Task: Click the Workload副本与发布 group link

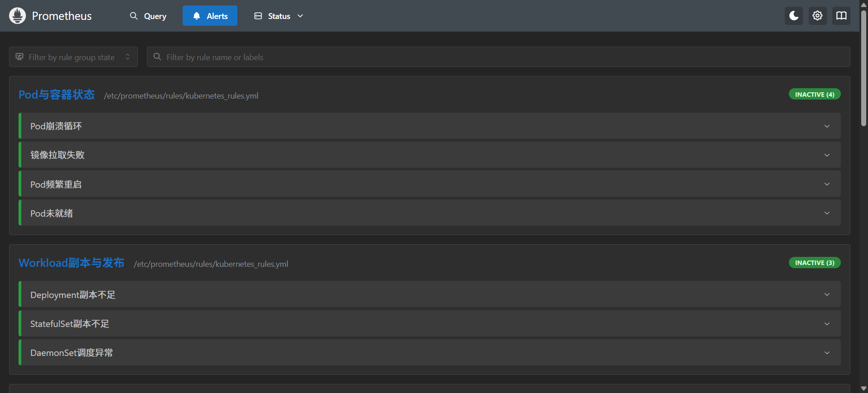Action: point(71,263)
